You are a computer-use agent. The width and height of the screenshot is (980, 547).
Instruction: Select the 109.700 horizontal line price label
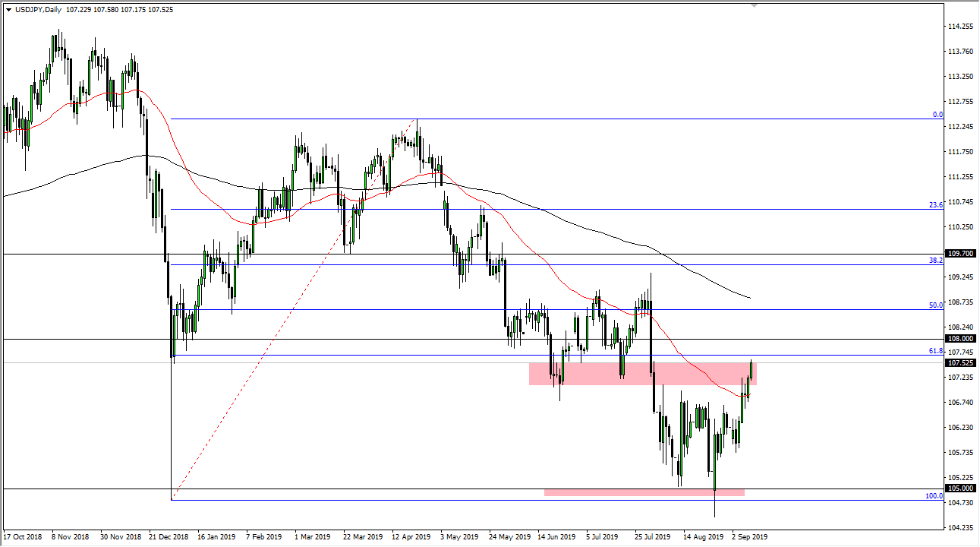point(961,254)
